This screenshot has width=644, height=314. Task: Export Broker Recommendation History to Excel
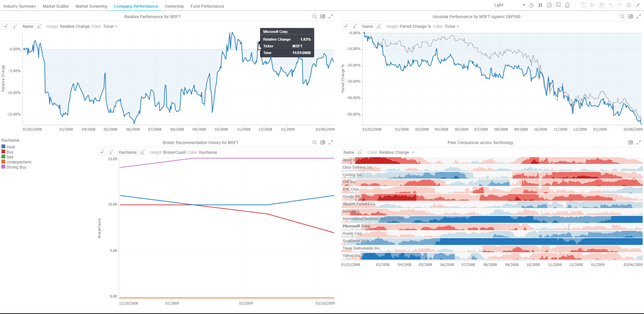click(323, 142)
